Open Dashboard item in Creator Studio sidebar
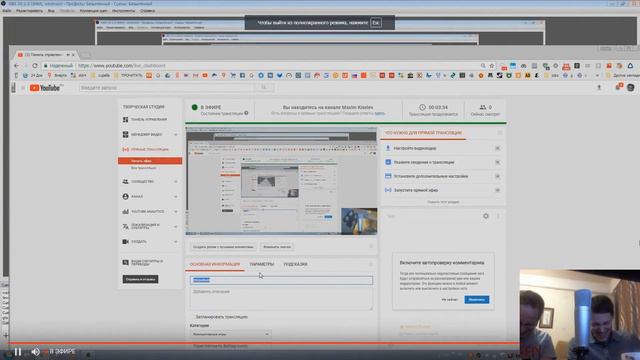The height and width of the screenshot is (360, 640). pyautogui.click(x=145, y=119)
